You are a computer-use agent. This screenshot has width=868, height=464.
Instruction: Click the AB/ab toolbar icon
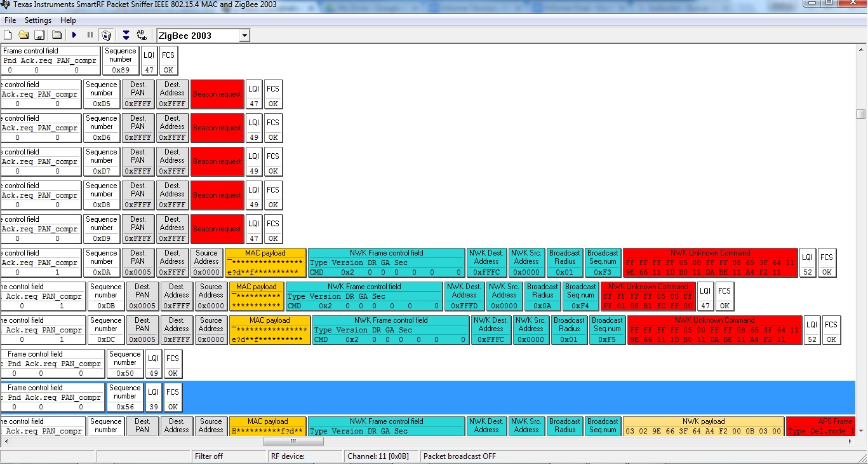[142, 35]
